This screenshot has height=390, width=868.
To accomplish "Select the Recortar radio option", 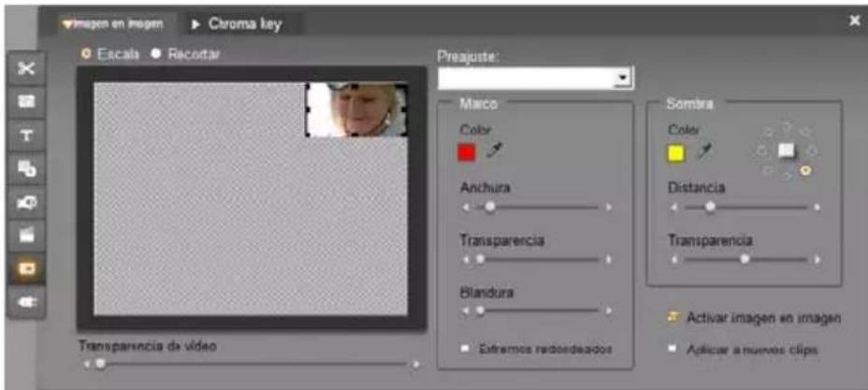I will (156, 54).
